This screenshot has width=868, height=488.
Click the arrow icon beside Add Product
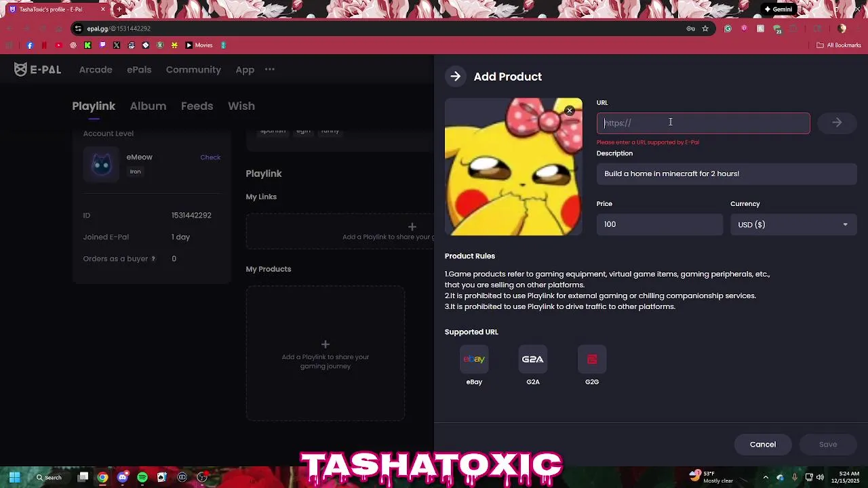coord(456,77)
